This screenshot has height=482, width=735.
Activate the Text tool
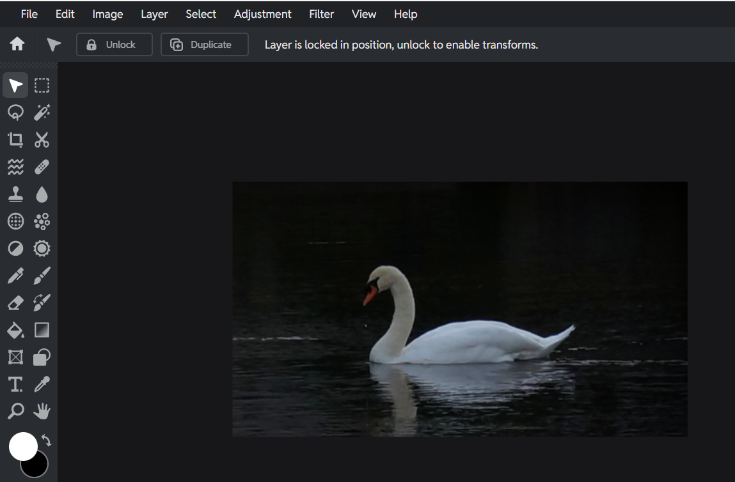16,384
